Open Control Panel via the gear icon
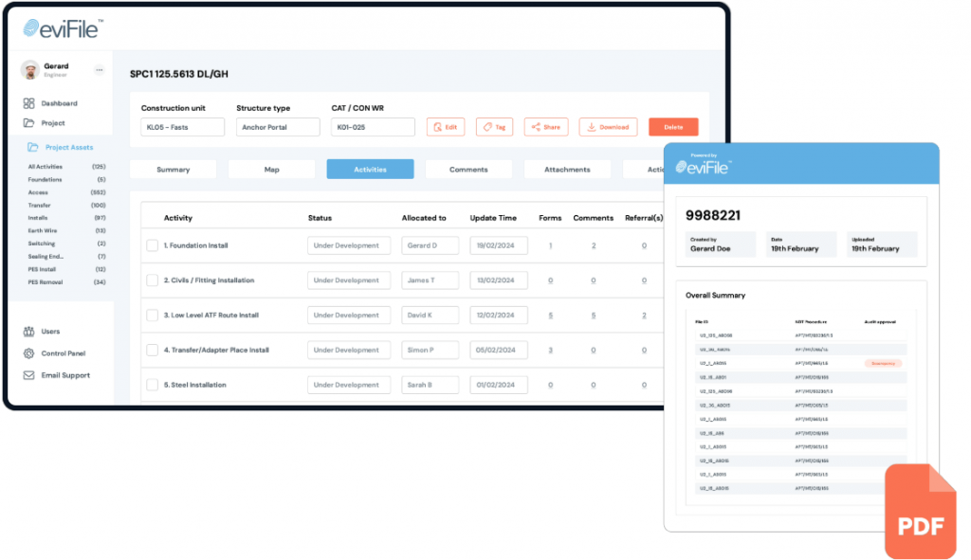 click(x=28, y=355)
